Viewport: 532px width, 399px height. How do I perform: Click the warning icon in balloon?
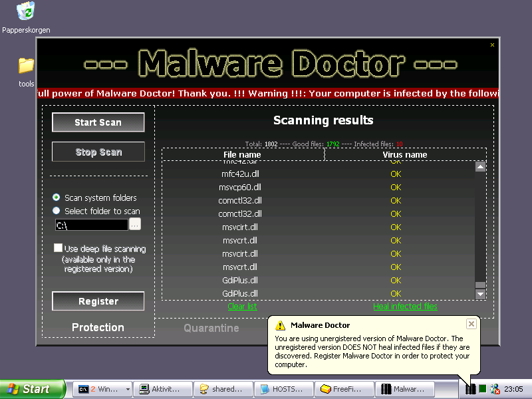[280, 325]
